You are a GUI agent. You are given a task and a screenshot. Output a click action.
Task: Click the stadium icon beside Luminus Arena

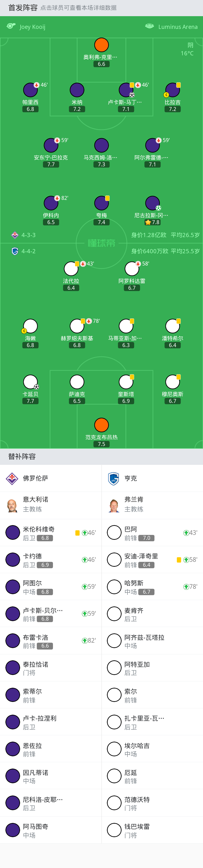point(149,26)
